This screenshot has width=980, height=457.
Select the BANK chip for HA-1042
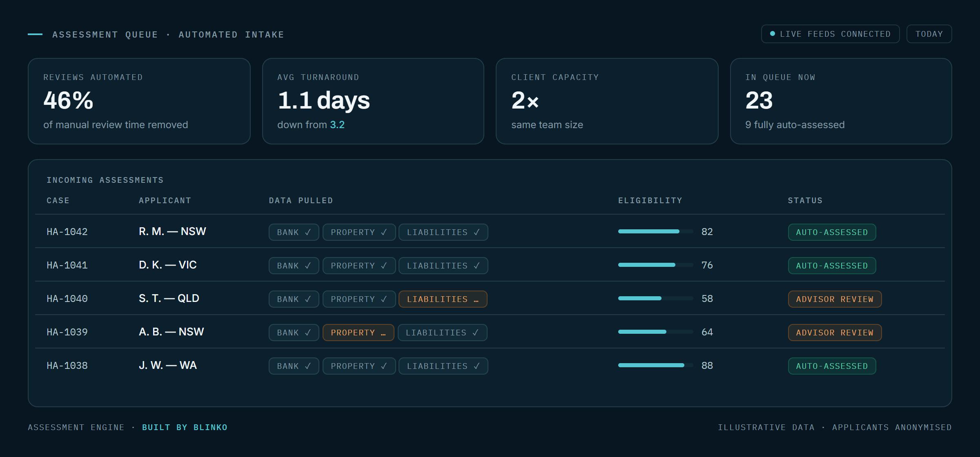point(294,232)
